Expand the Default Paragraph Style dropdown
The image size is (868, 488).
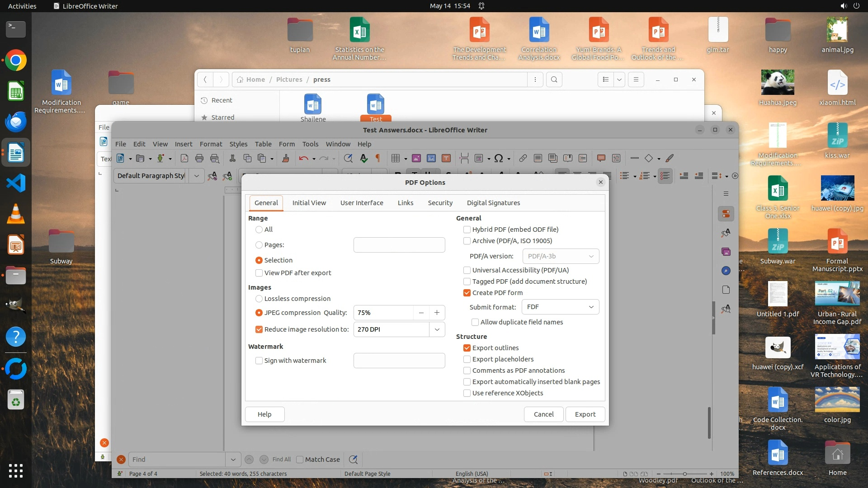(197, 176)
